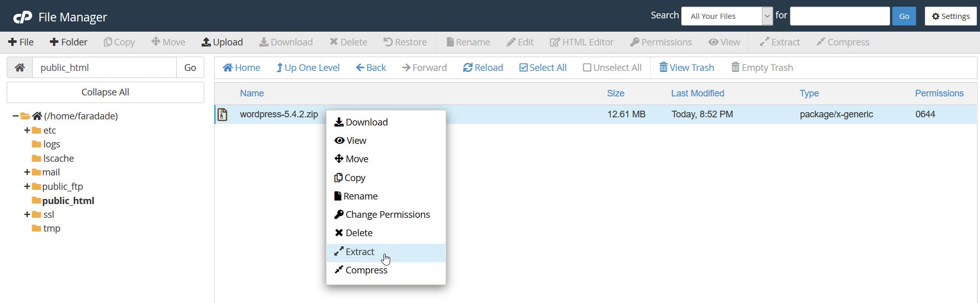This screenshot has height=303, width=980.
Task: Click the Rename toolbar button
Action: (x=468, y=42)
